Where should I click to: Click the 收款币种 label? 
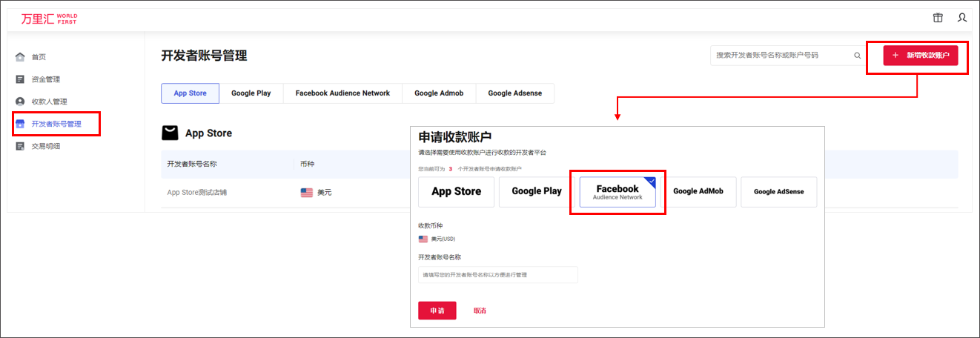click(x=431, y=225)
